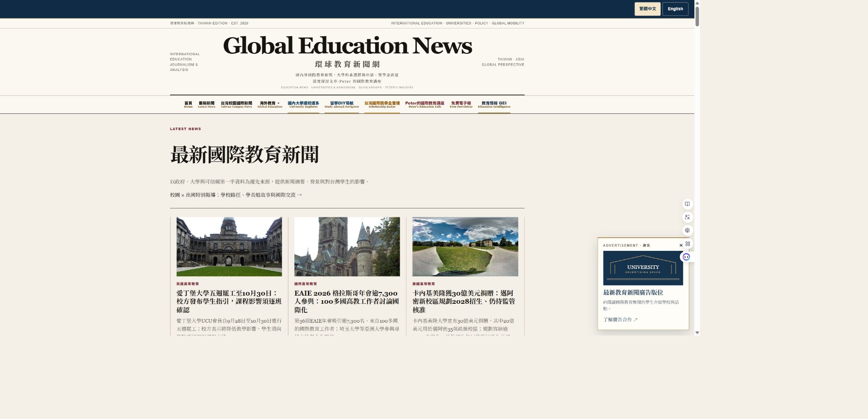Open the EAIE 2026 格拉斯哥年會 article headline
Viewport: 868px width, 419px height.
click(347, 301)
